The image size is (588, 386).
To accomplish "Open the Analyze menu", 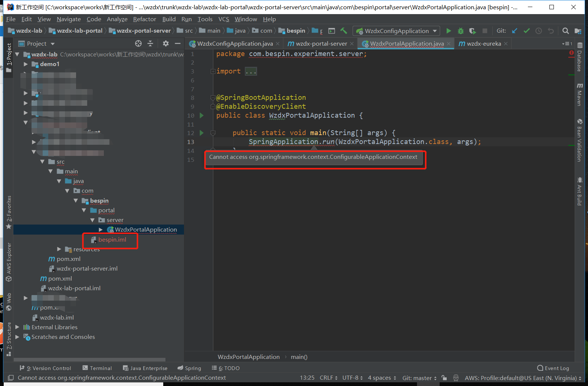I will pyautogui.click(x=117, y=19).
